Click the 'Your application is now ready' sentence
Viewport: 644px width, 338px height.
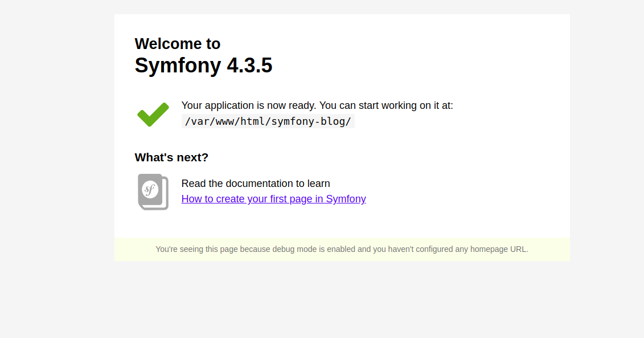coord(249,105)
